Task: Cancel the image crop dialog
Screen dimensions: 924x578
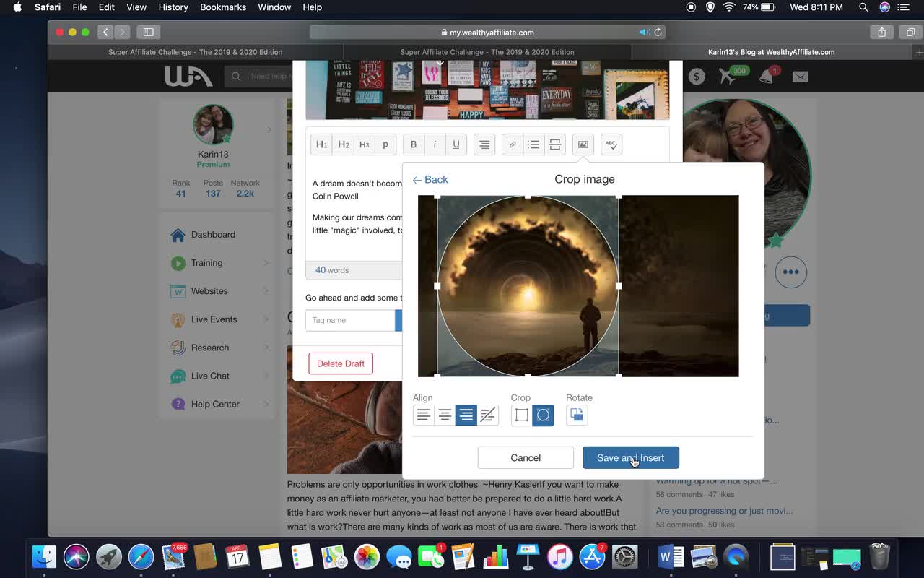Action: (525, 457)
